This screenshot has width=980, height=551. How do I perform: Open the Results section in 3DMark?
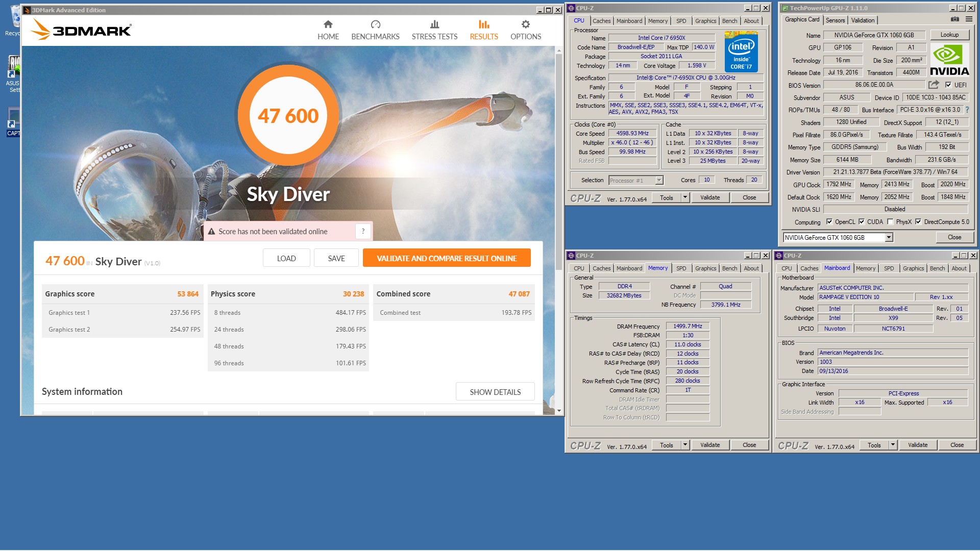pos(484,31)
